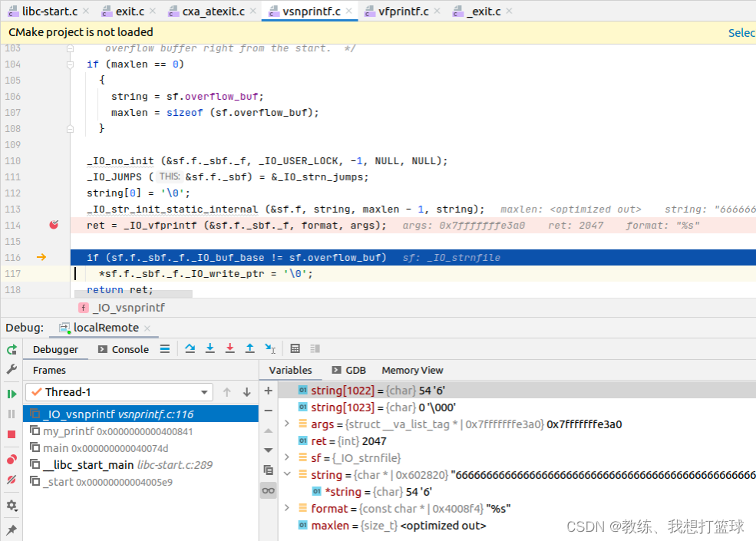Move watch up arrow
756x541 pixels.
(269, 430)
